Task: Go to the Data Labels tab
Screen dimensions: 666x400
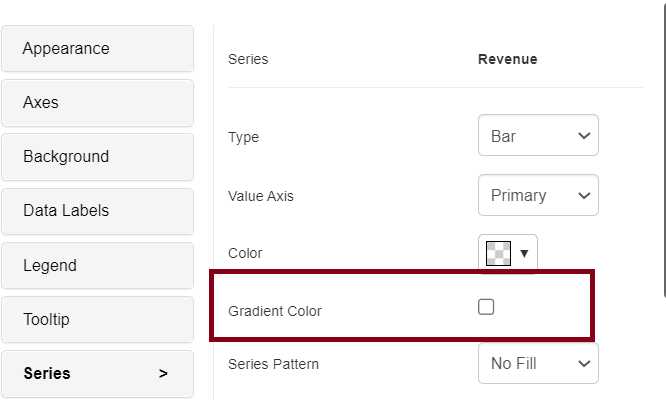Action: coord(97,211)
